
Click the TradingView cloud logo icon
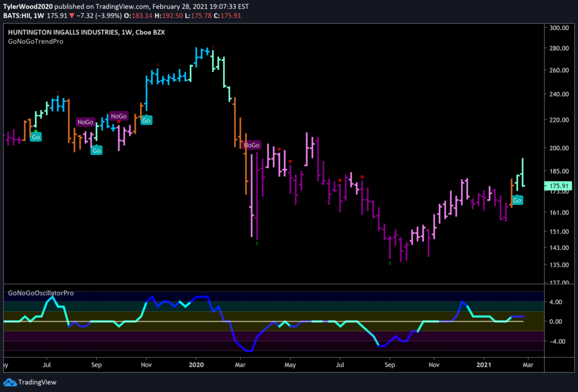pos(9,382)
